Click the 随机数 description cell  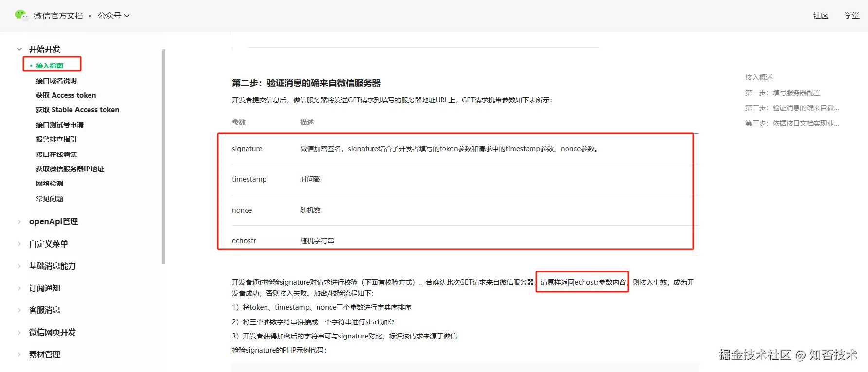pos(310,210)
